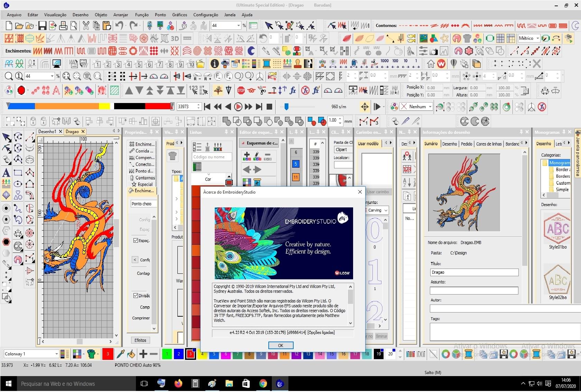Click the Efeitos button

tap(140, 340)
